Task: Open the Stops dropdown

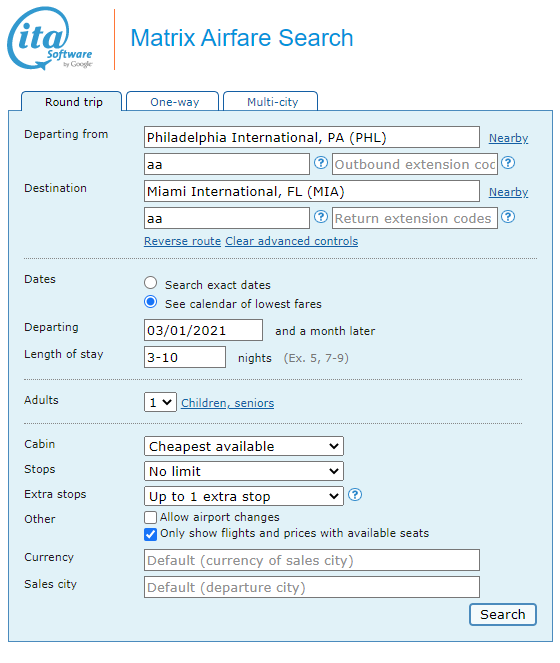Action: (244, 471)
